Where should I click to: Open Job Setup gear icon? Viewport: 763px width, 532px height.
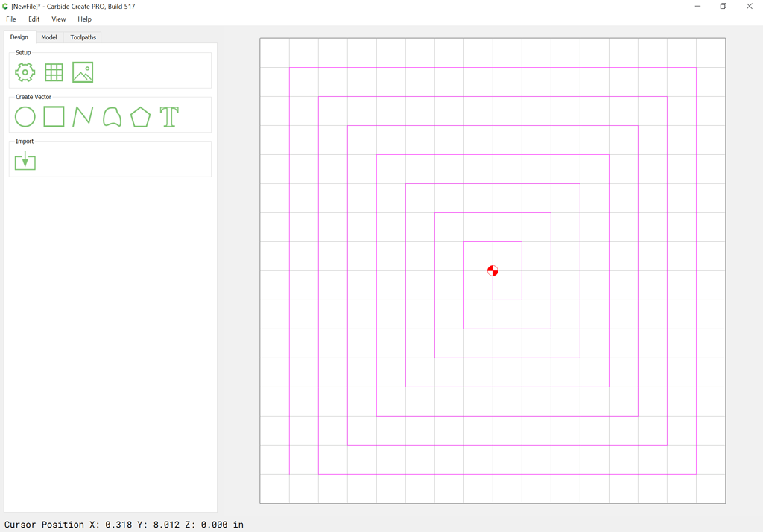click(25, 72)
